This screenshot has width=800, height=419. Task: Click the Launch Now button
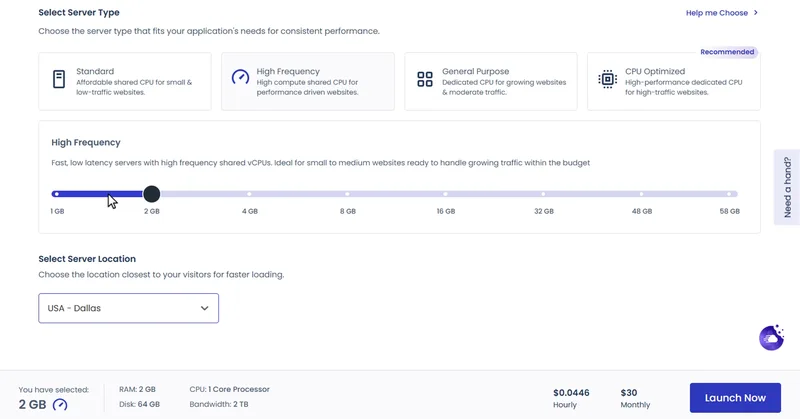[735, 398]
